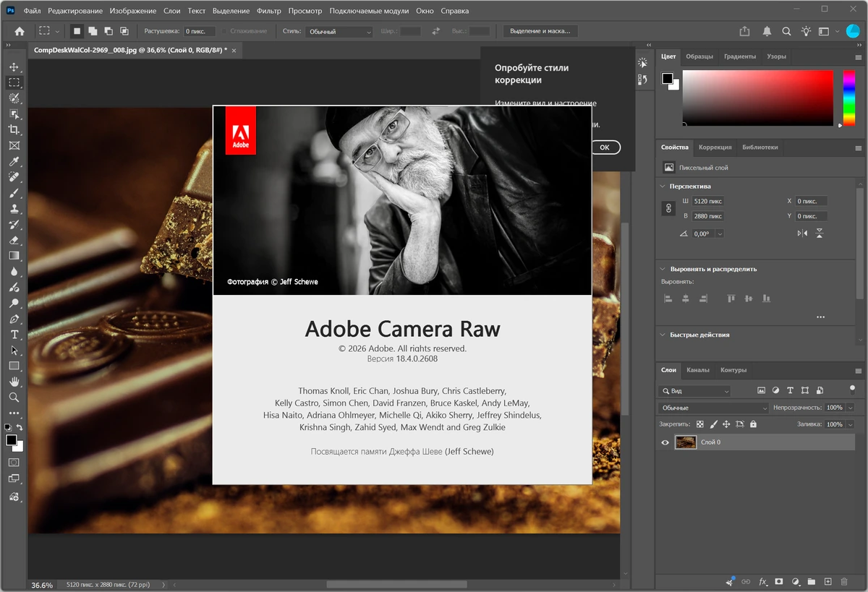868x592 pixels.
Task: Select the Clone Stamp tool
Action: coord(14,209)
